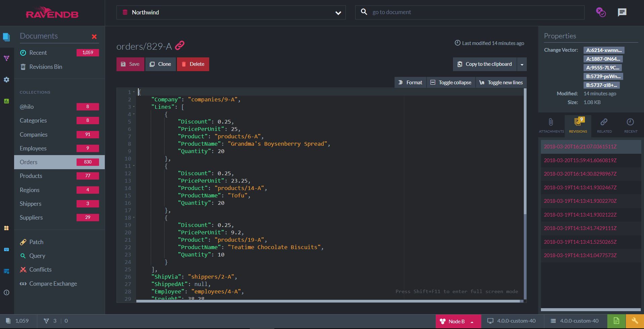Screen dimensions: 644x329
Task: Open the green Stats chart icon in left rail
Action: tap(6, 101)
